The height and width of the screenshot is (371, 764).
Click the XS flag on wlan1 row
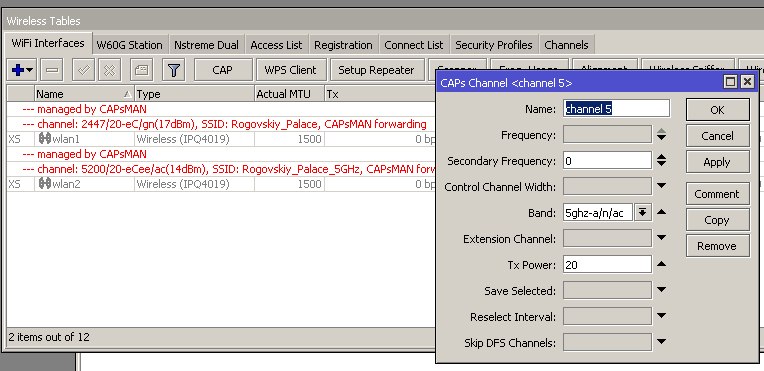click(x=15, y=139)
